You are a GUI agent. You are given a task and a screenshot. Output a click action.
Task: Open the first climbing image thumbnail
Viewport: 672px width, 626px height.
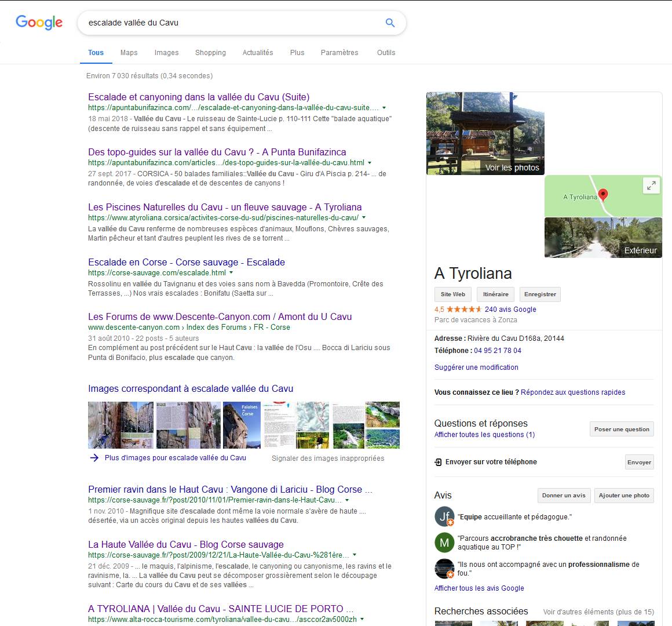(x=120, y=425)
